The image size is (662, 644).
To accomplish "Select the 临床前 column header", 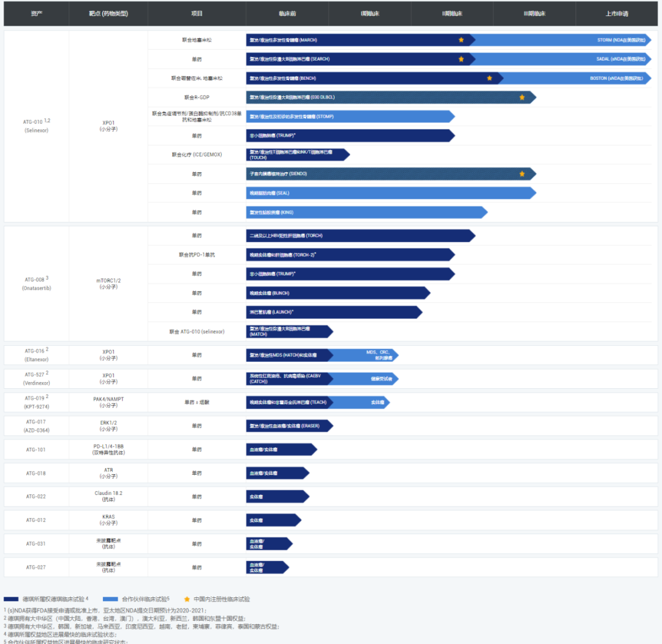I will 287,13.
